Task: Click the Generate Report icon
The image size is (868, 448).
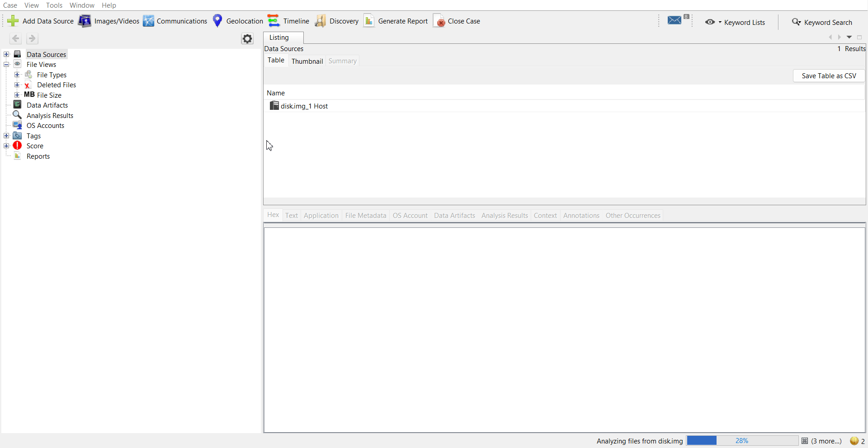Action: coord(369,21)
